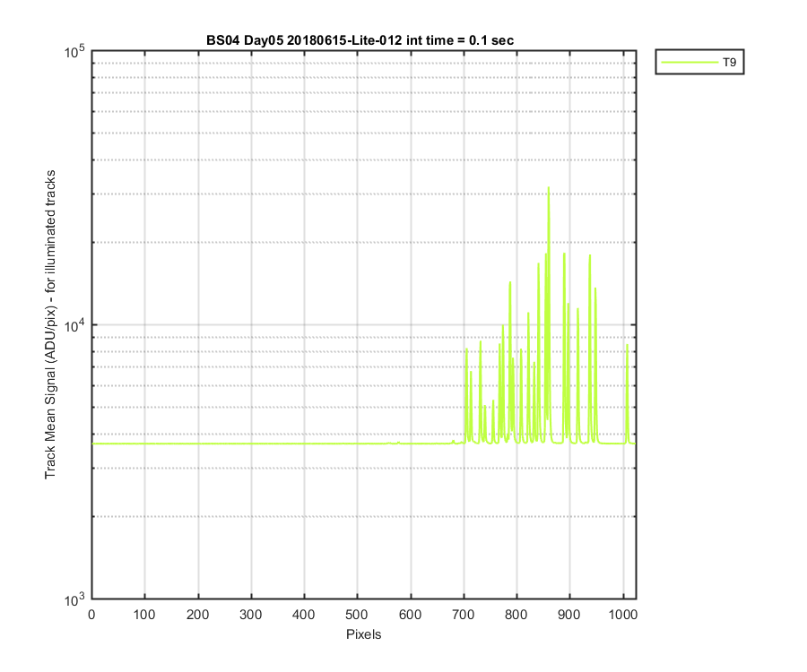
Task: Click the 'Track Mean Signal' y-axis label
Action: (x=50, y=324)
